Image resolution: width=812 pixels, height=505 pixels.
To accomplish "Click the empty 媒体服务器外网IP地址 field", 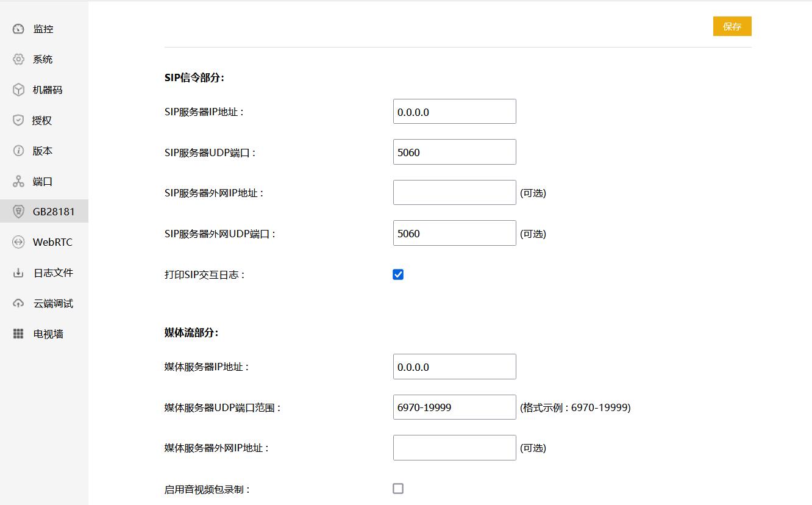I will pos(455,448).
